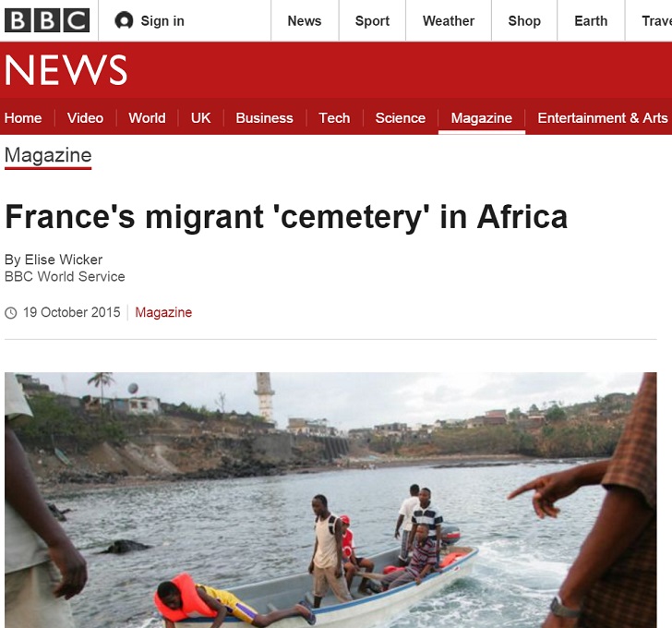Image resolution: width=672 pixels, height=628 pixels.
Task: Click the clock icon beside the date
Action: pos(11,313)
